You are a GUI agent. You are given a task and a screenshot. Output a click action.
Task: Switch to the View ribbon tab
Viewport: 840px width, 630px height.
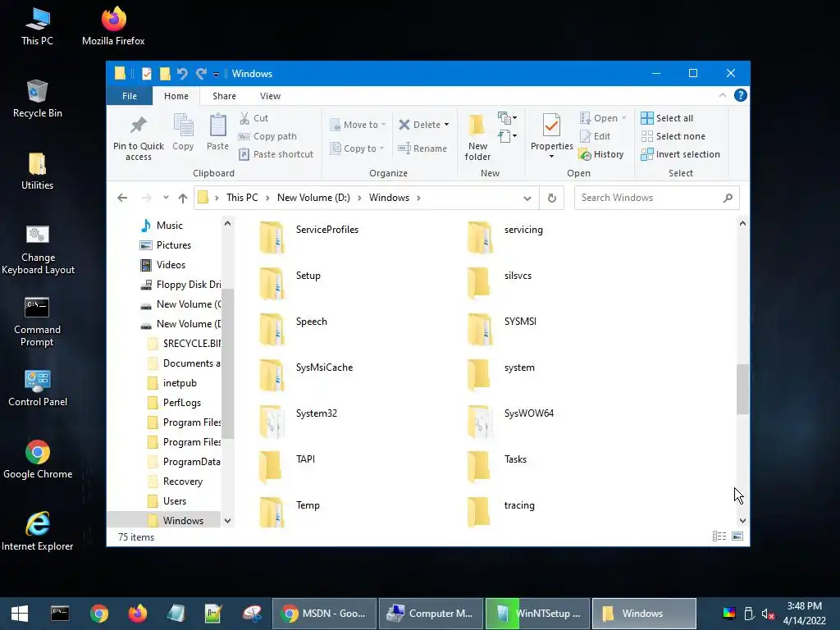click(x=270, y=96)
